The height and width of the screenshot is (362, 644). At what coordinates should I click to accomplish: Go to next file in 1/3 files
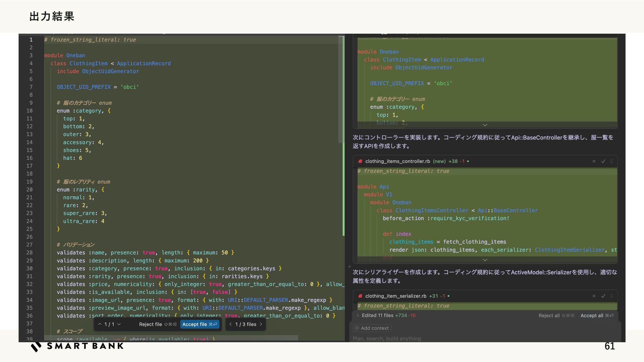point(261,324)
